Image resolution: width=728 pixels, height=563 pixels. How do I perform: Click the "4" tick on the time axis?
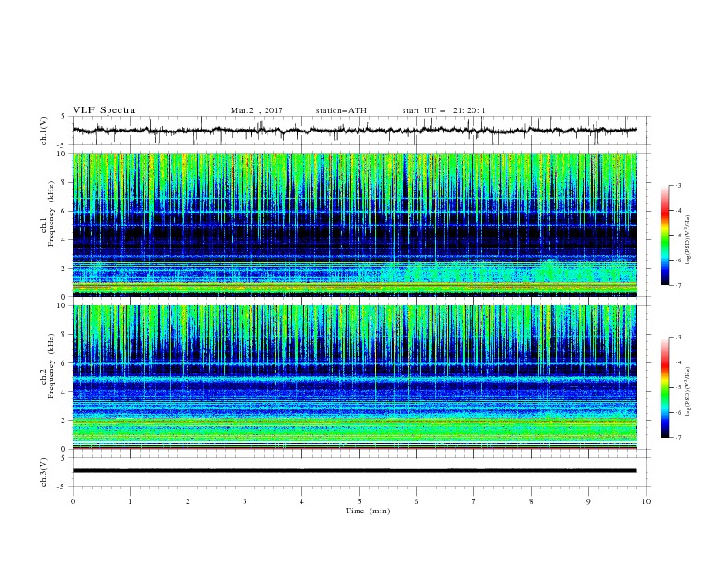[x=302, y=501]
